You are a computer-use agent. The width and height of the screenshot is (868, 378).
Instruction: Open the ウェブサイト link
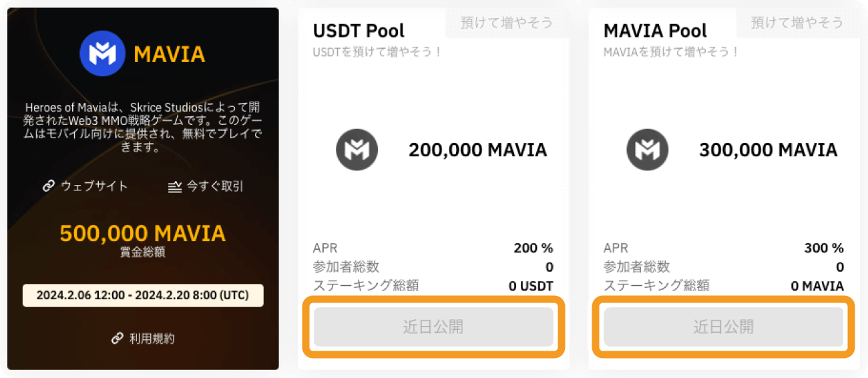pos(94,186)
